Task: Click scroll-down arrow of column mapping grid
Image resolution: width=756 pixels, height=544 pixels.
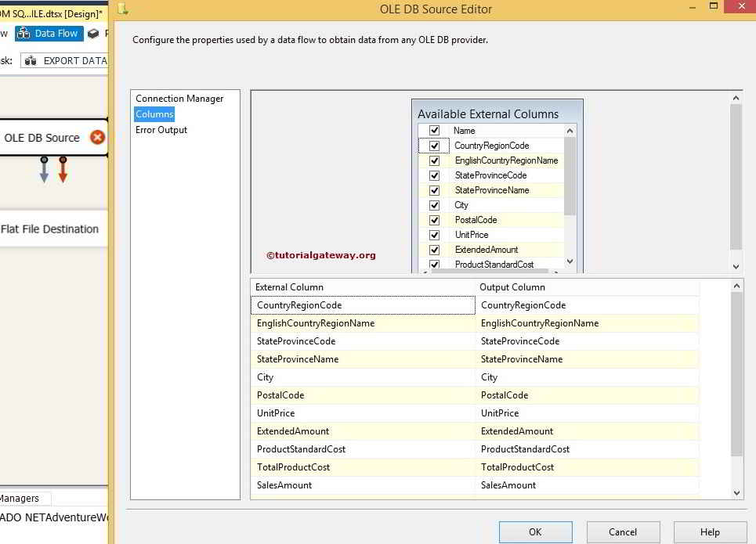Action: click(x=736, y=492)
